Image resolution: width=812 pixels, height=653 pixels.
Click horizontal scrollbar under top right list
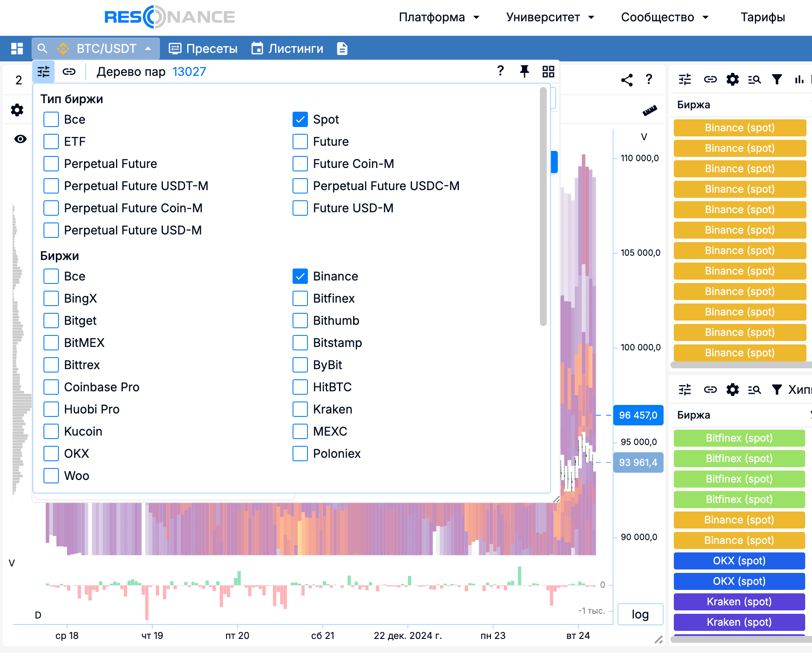tap(741, 365)
